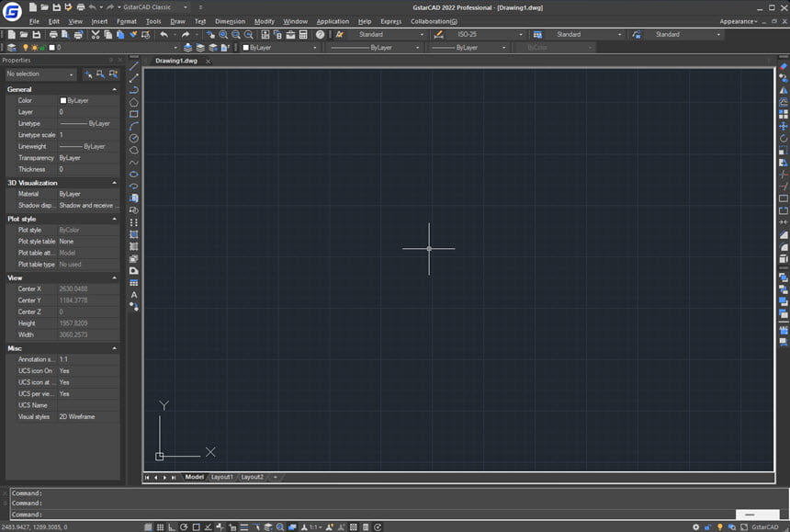790x532 pixels.
Task: Toggle layer 0 on/off lightbulb icon
Action: click(x=26, y=48)
